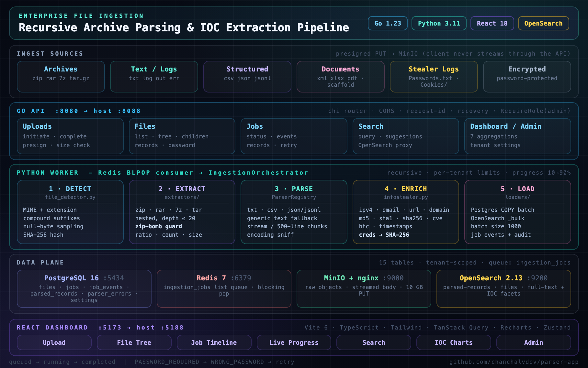Click the Upload dashboard tab
Viewport: 588px width, 368px height.
point(54,342)
